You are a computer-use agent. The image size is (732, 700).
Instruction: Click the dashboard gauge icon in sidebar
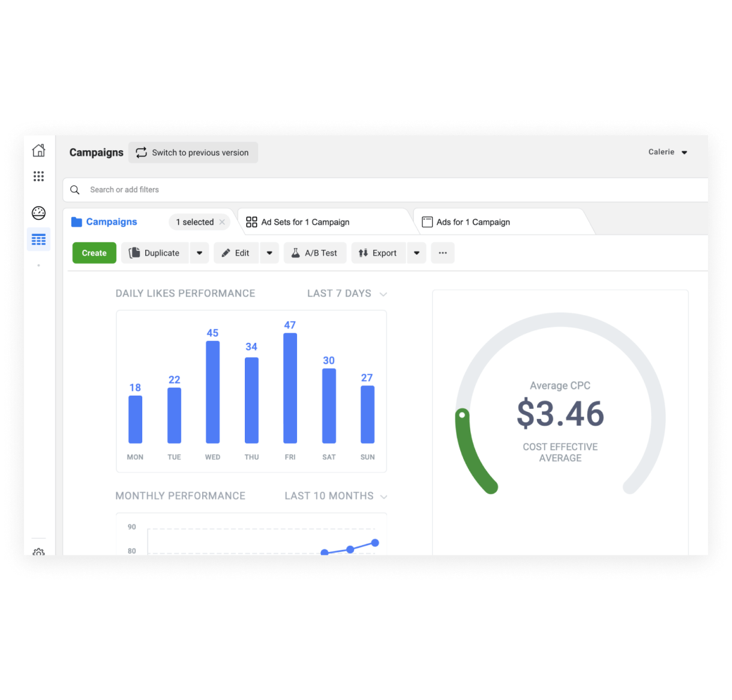(x=38, y=213)
